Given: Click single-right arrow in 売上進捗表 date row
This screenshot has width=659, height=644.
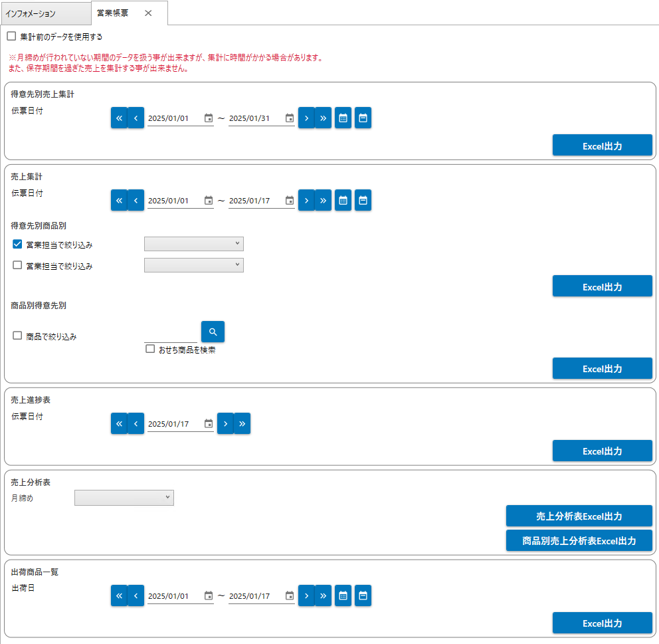Looking at the screenshot, I should pyautogui.click(x=226, y=423).
